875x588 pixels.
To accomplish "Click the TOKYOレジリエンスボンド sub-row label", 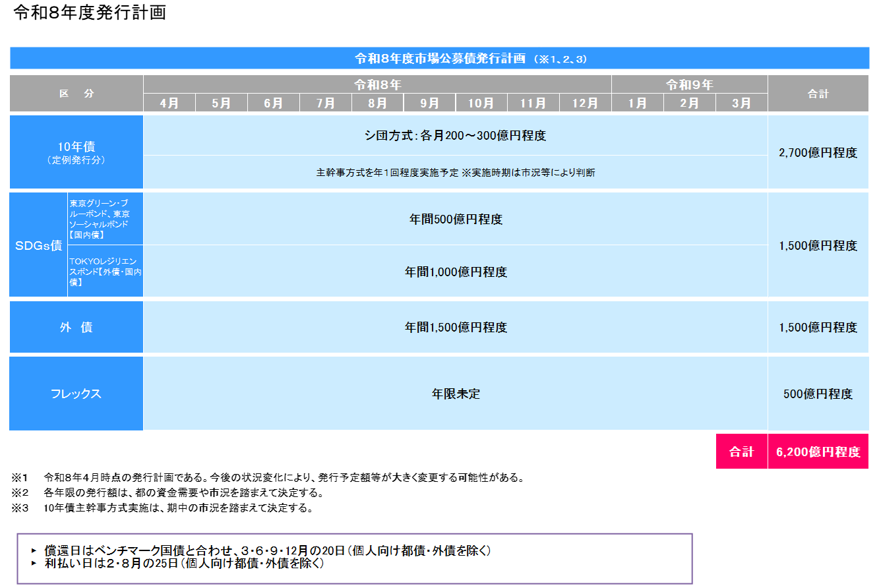I will click(106, 271).
